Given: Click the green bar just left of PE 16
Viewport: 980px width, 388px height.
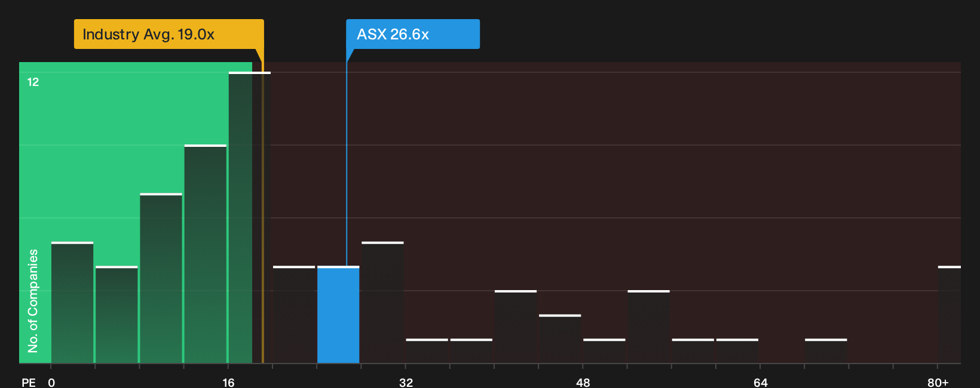Looking at the screenshot, I should pos(206,254).
